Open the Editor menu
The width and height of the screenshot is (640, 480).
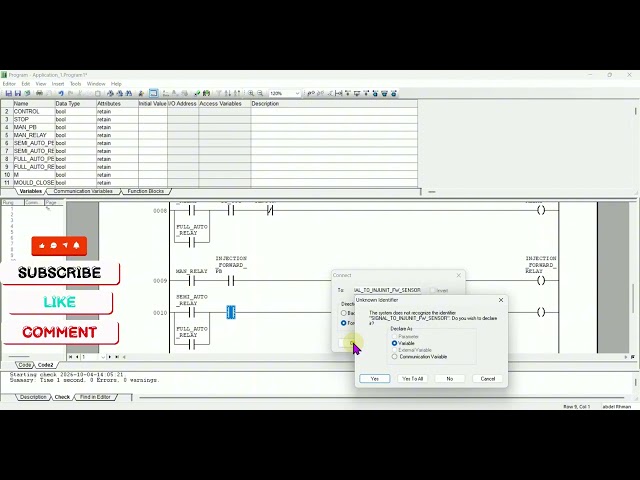pos(9,84)
